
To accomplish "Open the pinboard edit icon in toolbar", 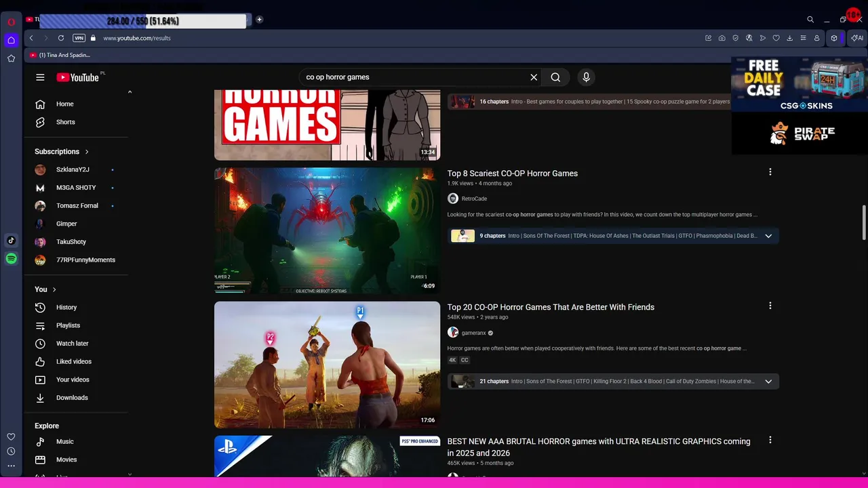I will tap(709, 38).
